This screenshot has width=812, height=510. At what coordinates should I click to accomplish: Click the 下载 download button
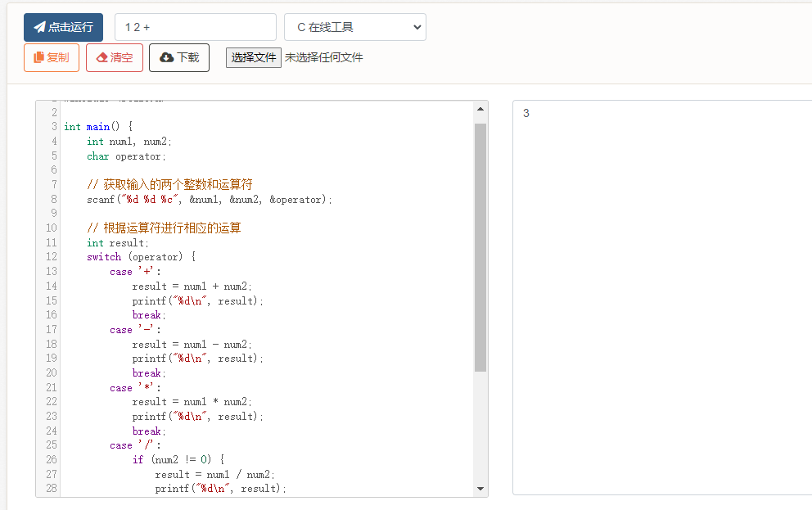(x=179, y=57)
